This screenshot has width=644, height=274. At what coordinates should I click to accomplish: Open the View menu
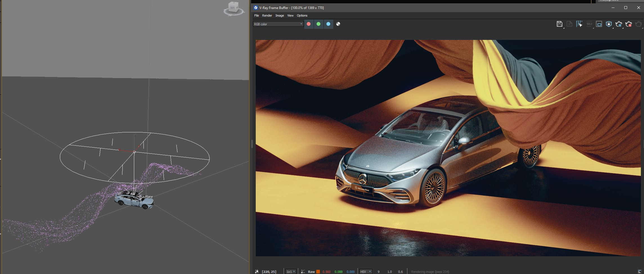coord(290,15)
